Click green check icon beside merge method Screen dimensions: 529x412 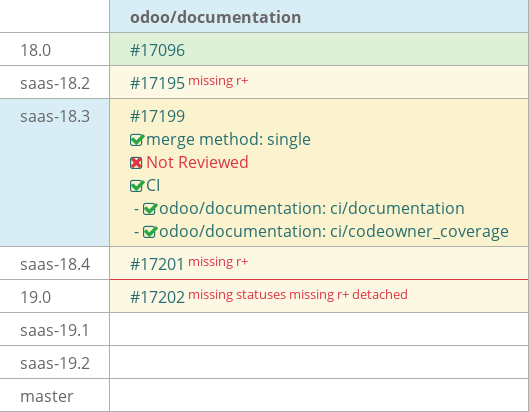point(137,140)
